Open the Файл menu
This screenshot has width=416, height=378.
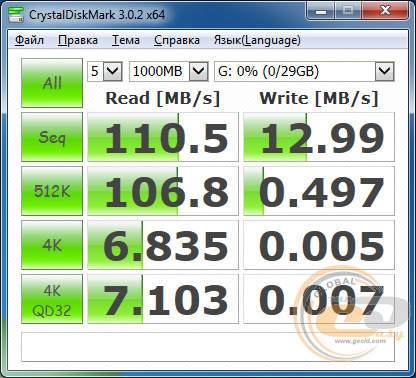29,40
